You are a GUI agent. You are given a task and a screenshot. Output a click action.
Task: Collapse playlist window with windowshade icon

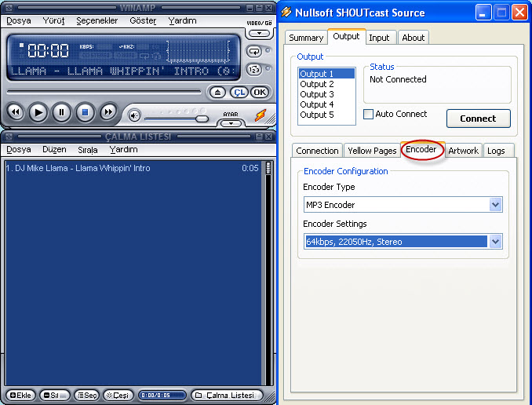pos(259,137)
